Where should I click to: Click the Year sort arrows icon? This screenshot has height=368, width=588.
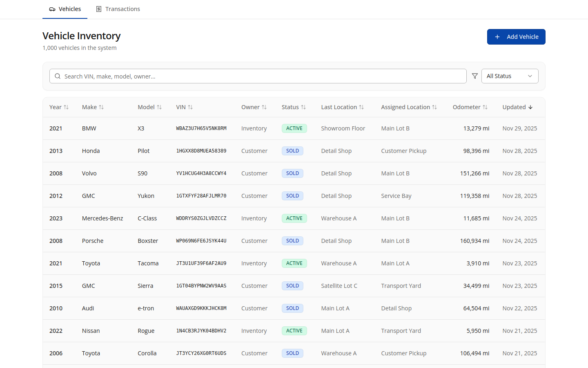click(66, 107)
